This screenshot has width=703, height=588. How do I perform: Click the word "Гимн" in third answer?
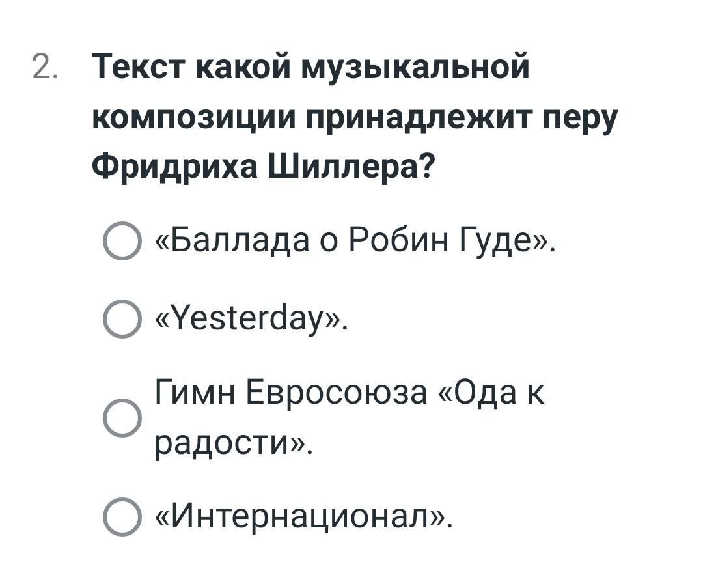click(195, 393)
